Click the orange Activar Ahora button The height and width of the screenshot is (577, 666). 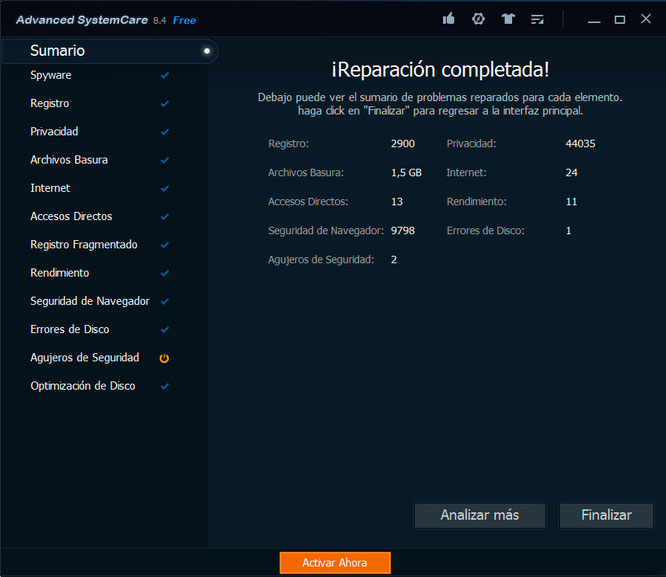tap(335, 563)
